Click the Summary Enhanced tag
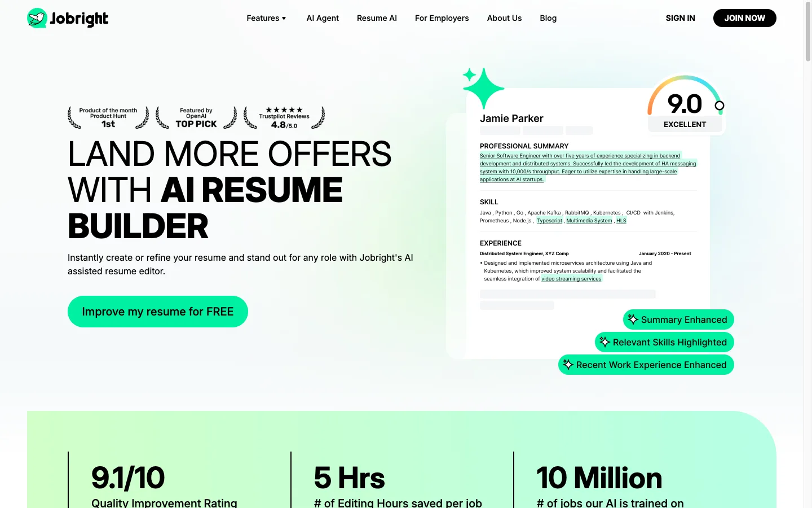Viewport: 812px width, 508px height. [678, 319]
